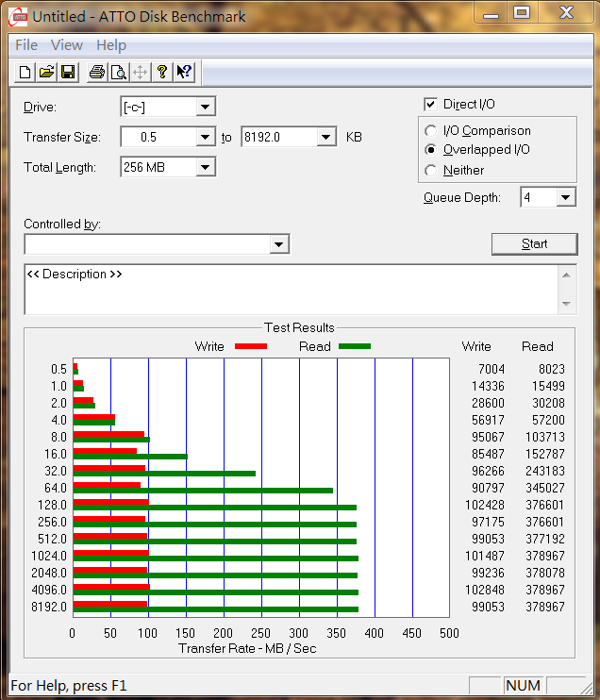Click the Description scrollbar down arrow
The width and height of the screenshot is (600, 700).
tap(567, 304)
